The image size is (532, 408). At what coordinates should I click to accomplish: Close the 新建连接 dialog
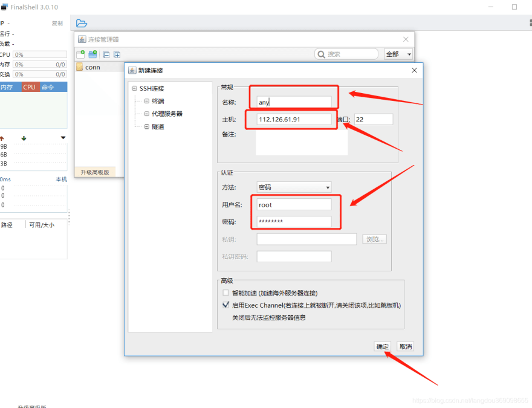click(x=414, y=70)
